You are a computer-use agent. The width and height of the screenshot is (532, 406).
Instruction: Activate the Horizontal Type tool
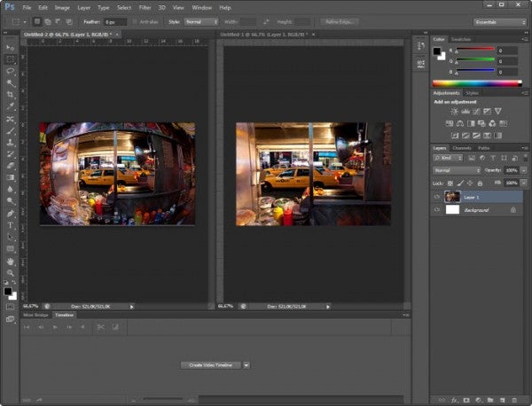[10, 225]
